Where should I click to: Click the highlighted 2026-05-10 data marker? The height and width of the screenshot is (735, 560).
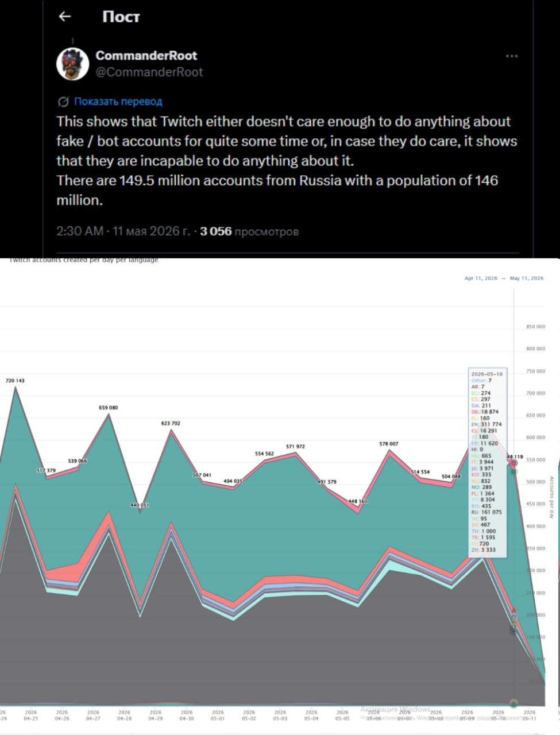pyautogui.click(x=514, y=463)
